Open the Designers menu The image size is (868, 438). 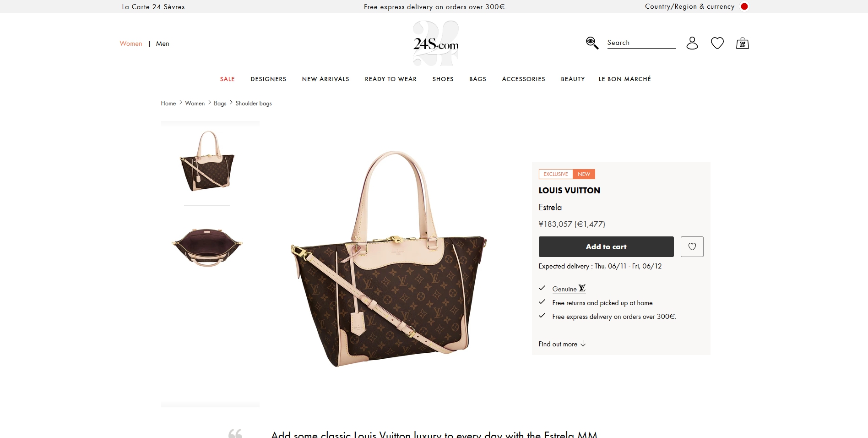click(268, 79)
